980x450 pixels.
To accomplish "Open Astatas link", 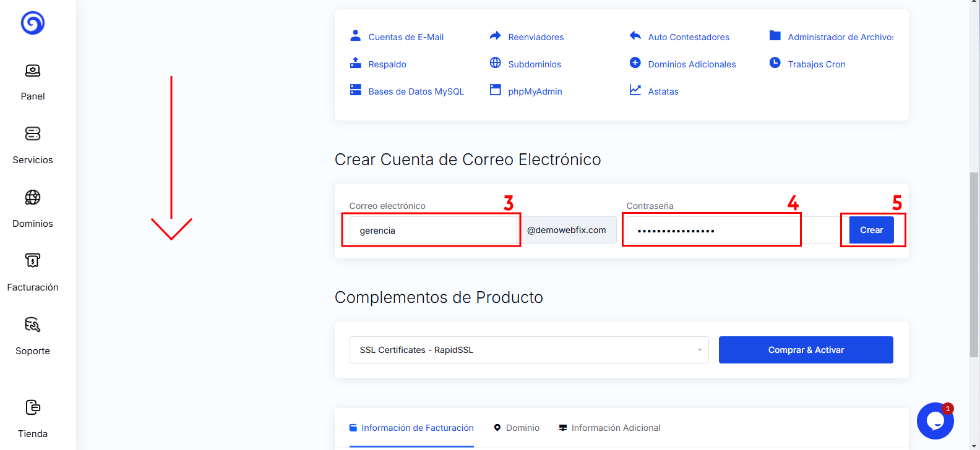I will [663, 91].
